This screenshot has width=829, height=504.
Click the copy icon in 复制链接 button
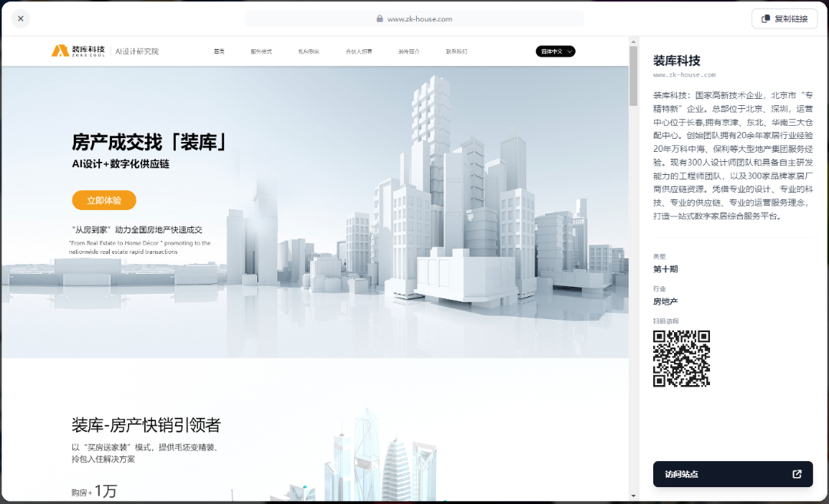[765, 18]
